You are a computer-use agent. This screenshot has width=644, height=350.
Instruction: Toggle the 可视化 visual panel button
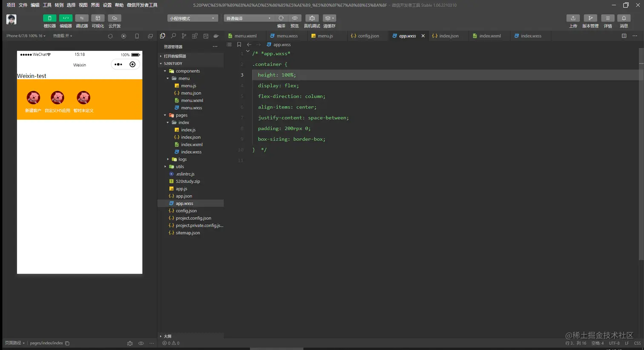[98, 18]
